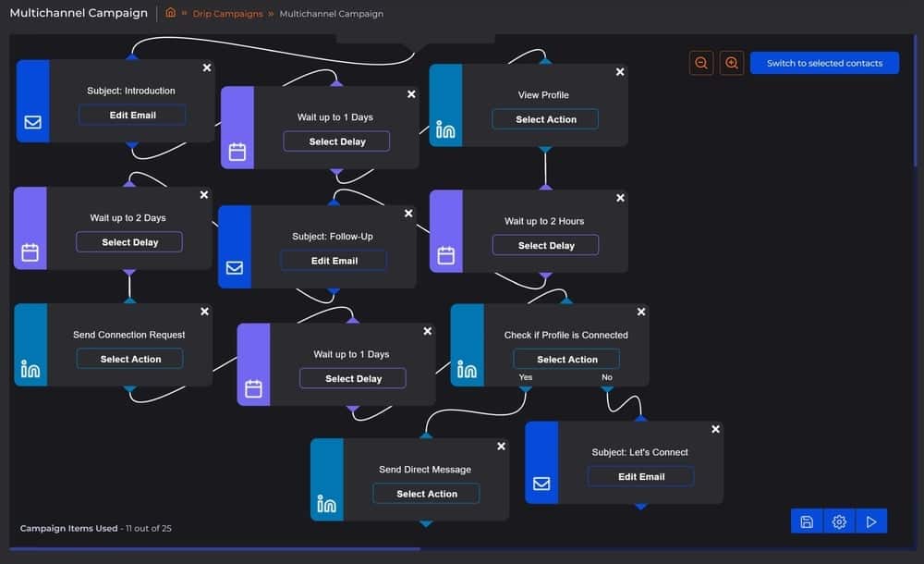The height and width of the screenshot is (564, 924).
Task: Click the envelope icon on Introduction node
Action: (32, 122)
